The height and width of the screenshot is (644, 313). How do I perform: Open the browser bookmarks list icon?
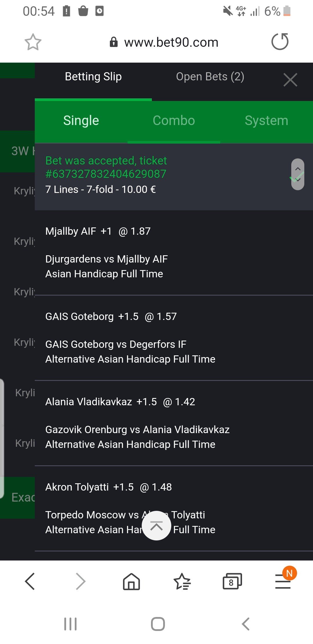pyautogui.click(x=182, y=581)
